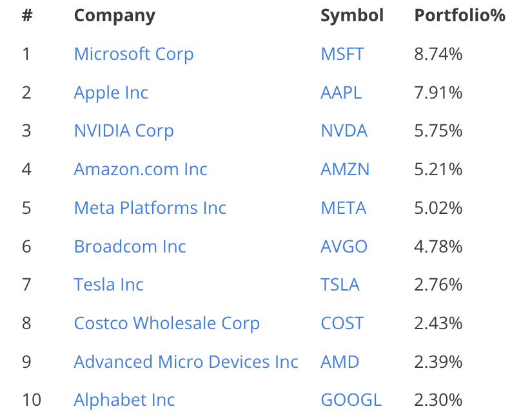521x420 pixels.
Task: Open the Costco Wholesale Corp link
Action: pos(166,323)
